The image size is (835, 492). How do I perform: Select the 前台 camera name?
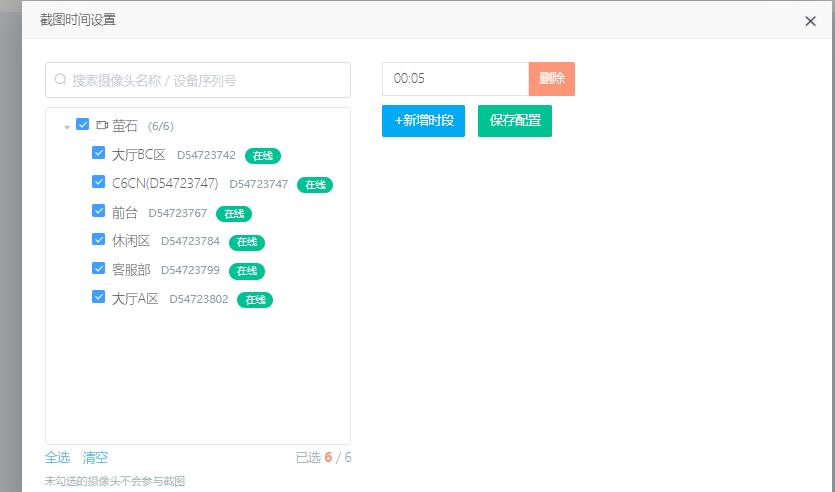[x=125, y=213]
